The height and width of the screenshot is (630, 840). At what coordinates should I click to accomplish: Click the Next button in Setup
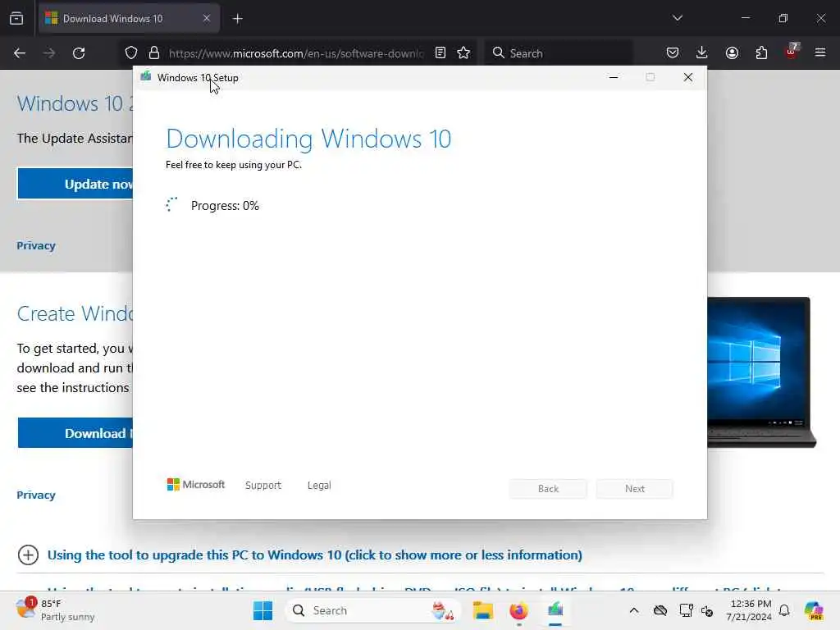tap(635, 489)
